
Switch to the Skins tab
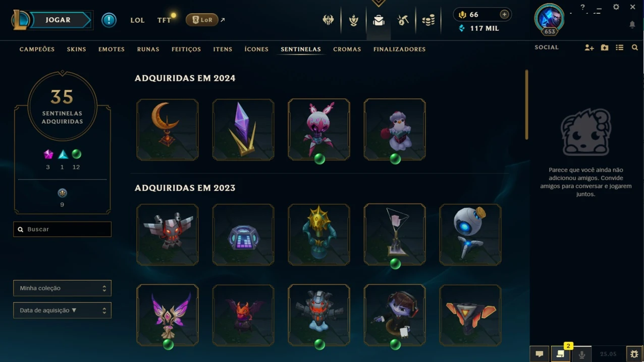tap(76, 49)
